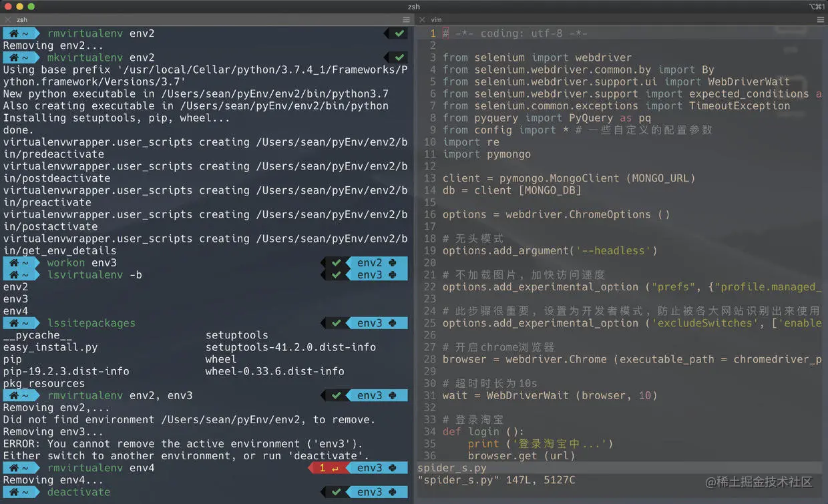Select the vim pane title
This screenshot has width=828, height=504.
tap(436, 20)
